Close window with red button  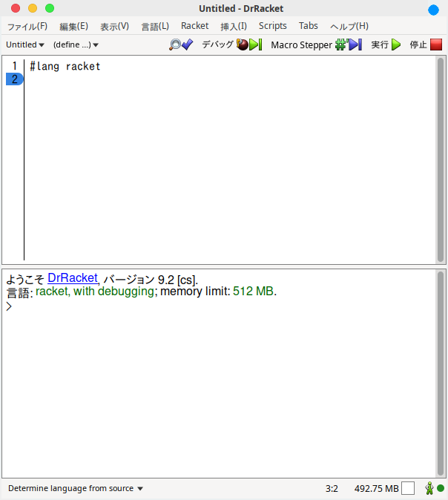[16, 8]
